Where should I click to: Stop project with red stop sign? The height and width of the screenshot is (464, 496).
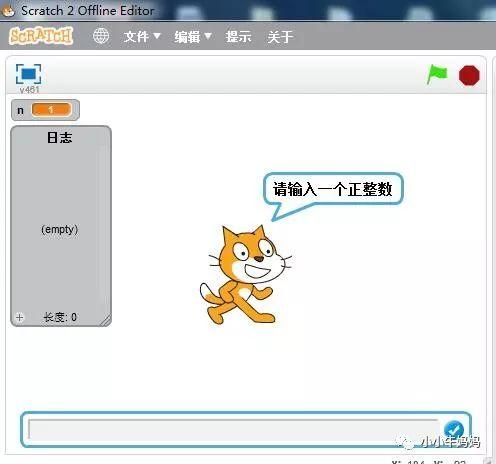click(469, 76)
